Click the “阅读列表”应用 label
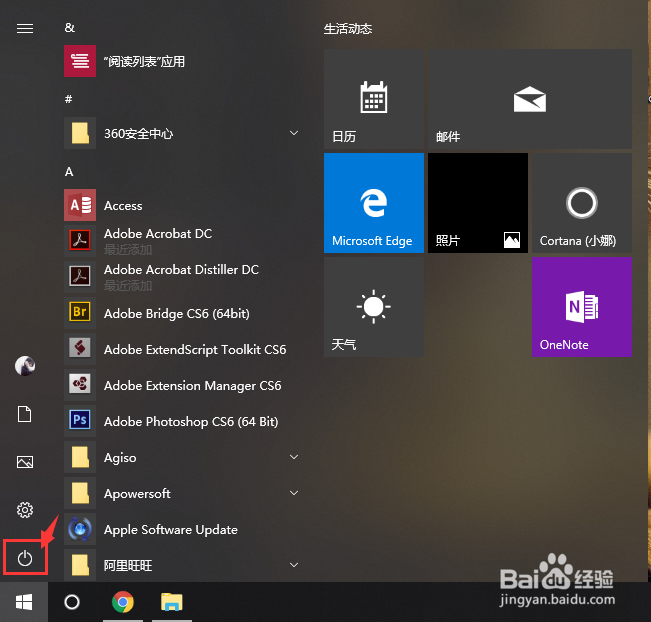This screenshot has height=622, width=651. tap(144, 61)
